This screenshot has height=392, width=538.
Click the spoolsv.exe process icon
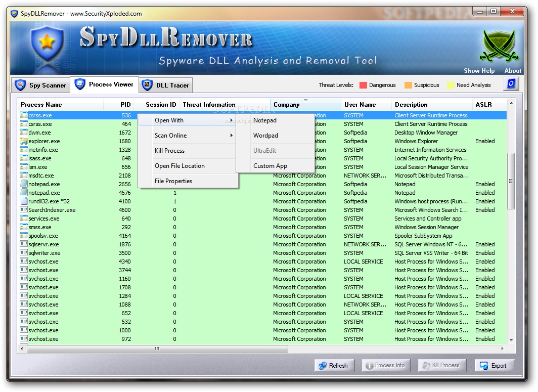pyautogui.click(x=24, y=236)
